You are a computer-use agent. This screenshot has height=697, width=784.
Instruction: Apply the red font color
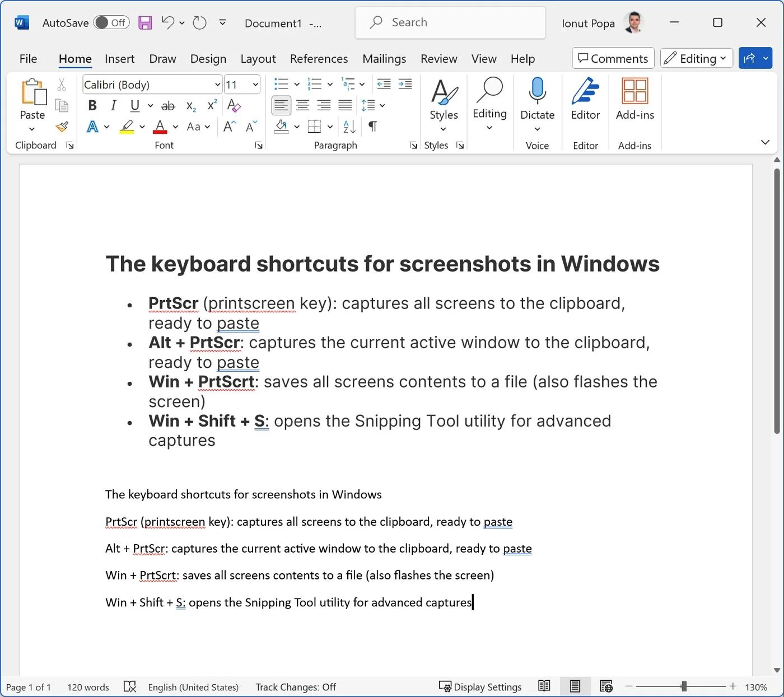[160, 127]
